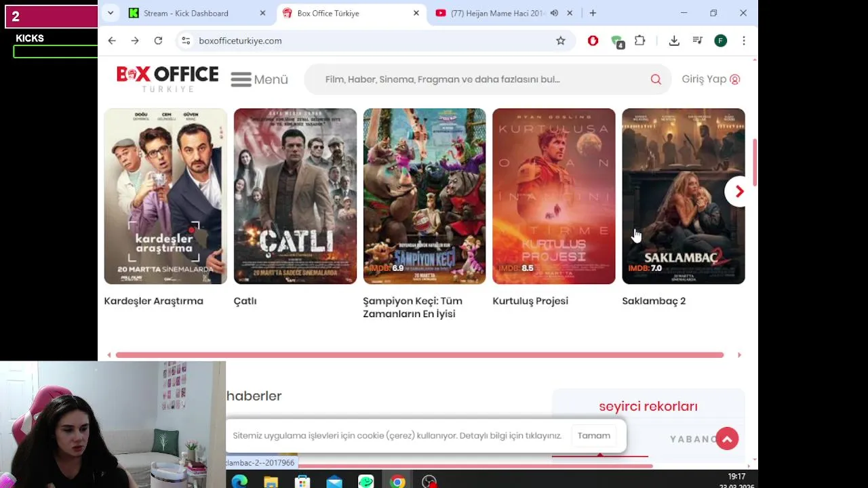
Task: Mute the YouTube tab audio speaker icon
Action: click(554, 13)
